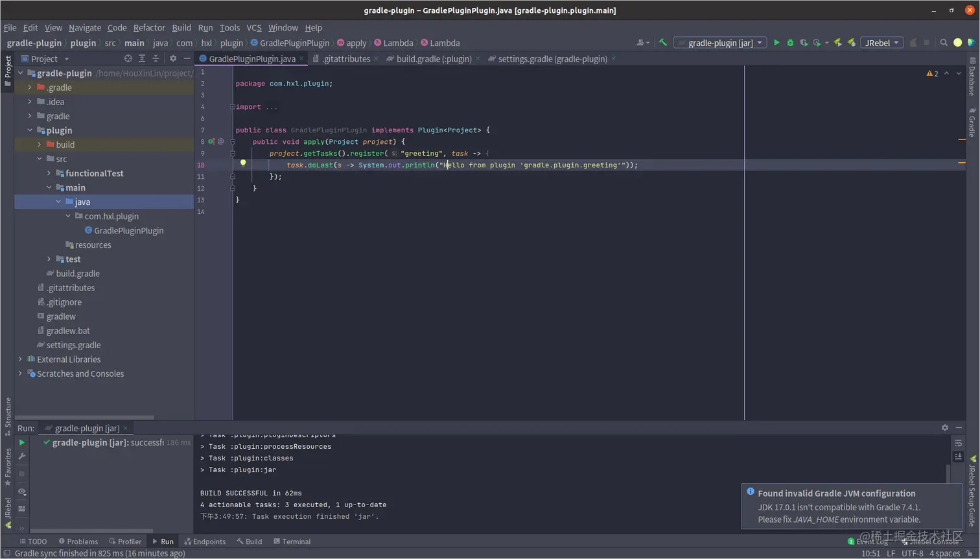The image size is (980, 559).
Task: Open the Project view selector dropdown
Action: click(45, 58)
